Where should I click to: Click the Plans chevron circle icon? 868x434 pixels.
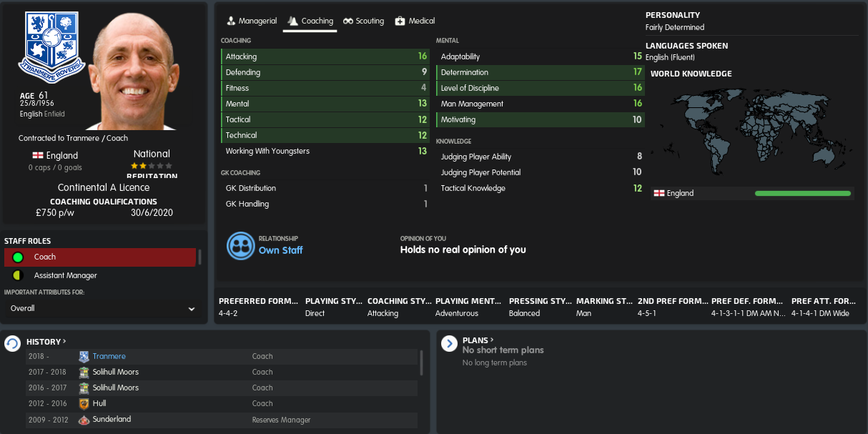point(449,344)
